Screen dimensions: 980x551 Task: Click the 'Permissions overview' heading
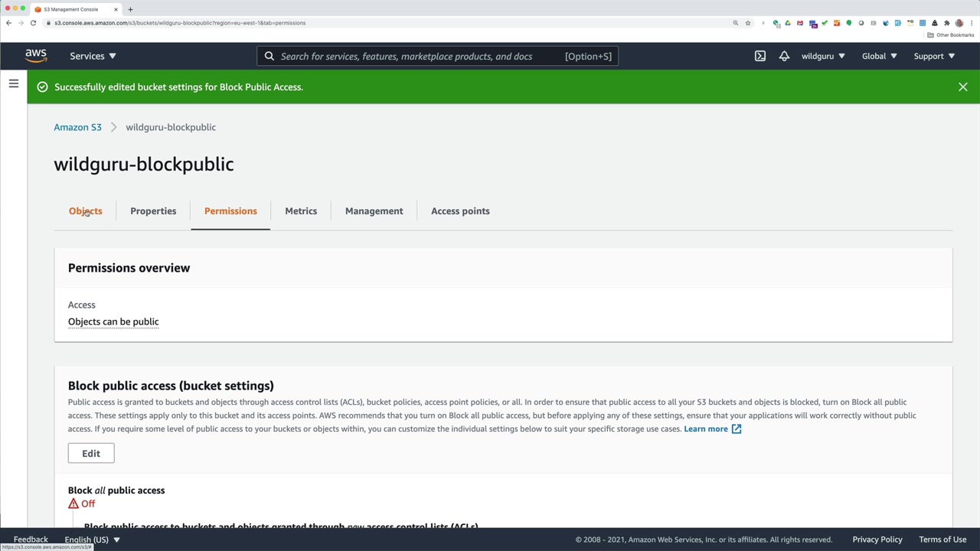[129, 268]
